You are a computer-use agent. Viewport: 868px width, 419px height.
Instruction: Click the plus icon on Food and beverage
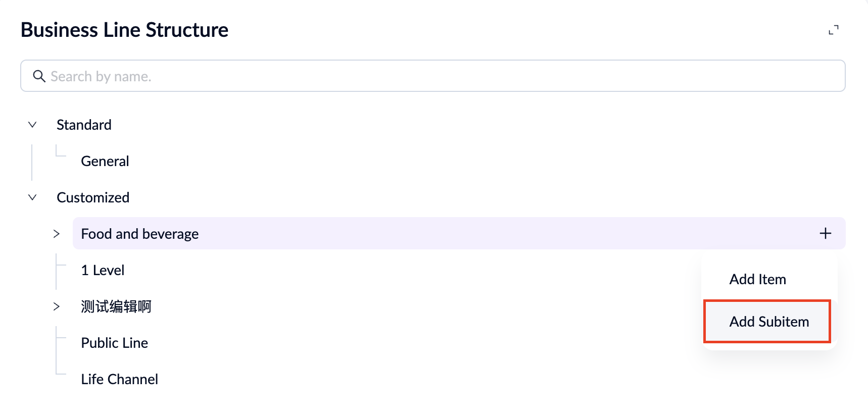click(826, 233)
